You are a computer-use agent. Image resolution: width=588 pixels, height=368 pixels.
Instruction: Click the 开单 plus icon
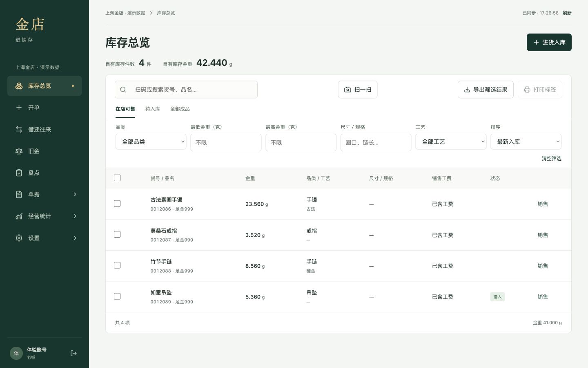19,108
